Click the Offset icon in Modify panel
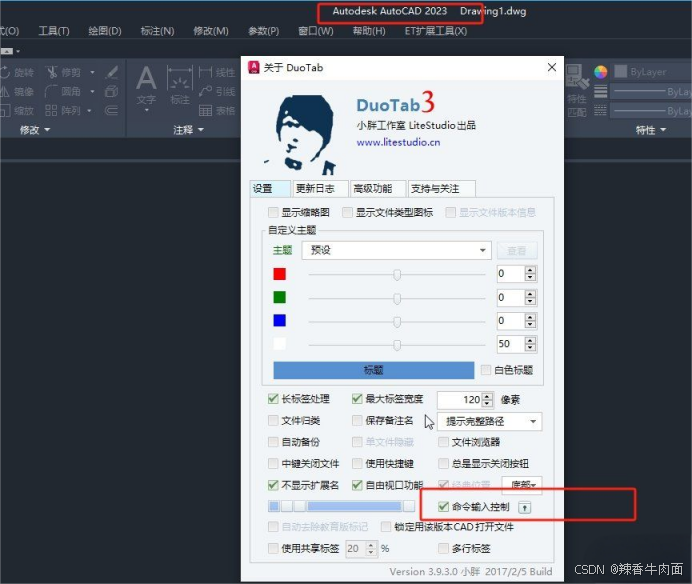The height and width of the screenshot is (584, 692). [112, 110]
